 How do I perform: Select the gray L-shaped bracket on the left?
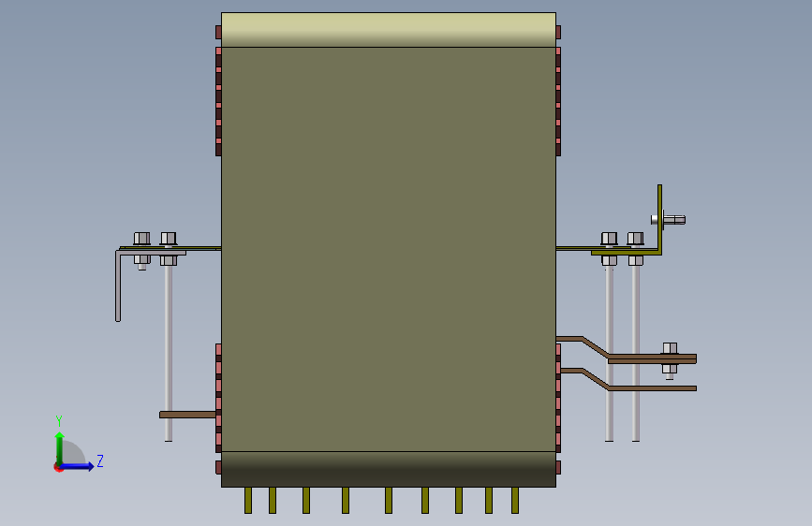click(x=118, y=285)
